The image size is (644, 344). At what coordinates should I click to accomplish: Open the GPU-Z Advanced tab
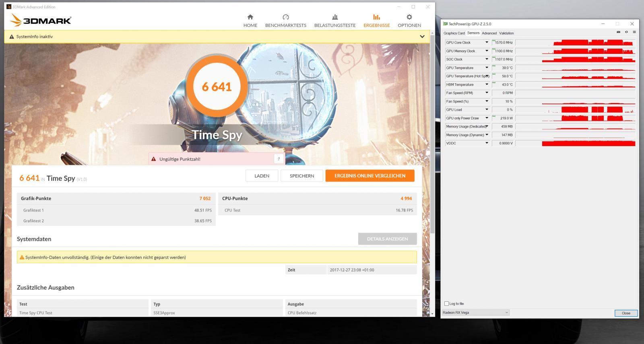489,33
